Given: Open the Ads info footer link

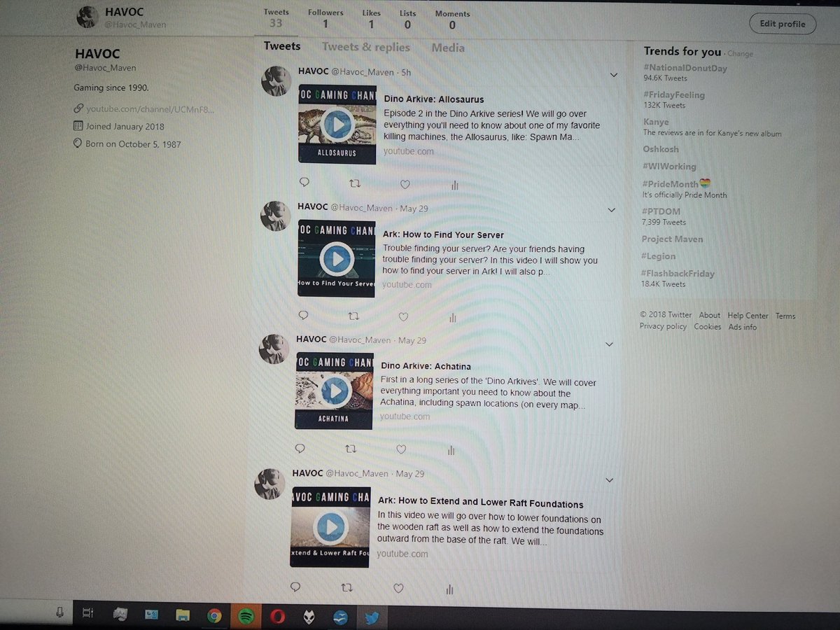Looking at the screenshot, I should [743, 327].
